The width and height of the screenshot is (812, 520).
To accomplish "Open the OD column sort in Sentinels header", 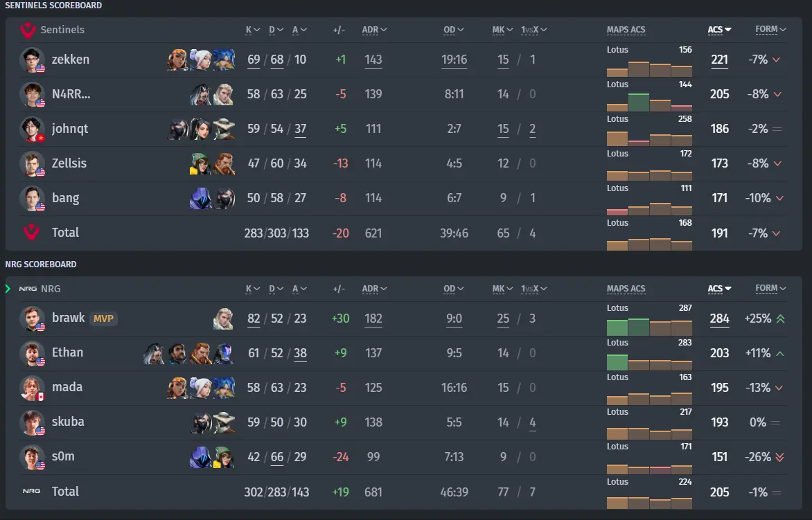I will (454, 30).
